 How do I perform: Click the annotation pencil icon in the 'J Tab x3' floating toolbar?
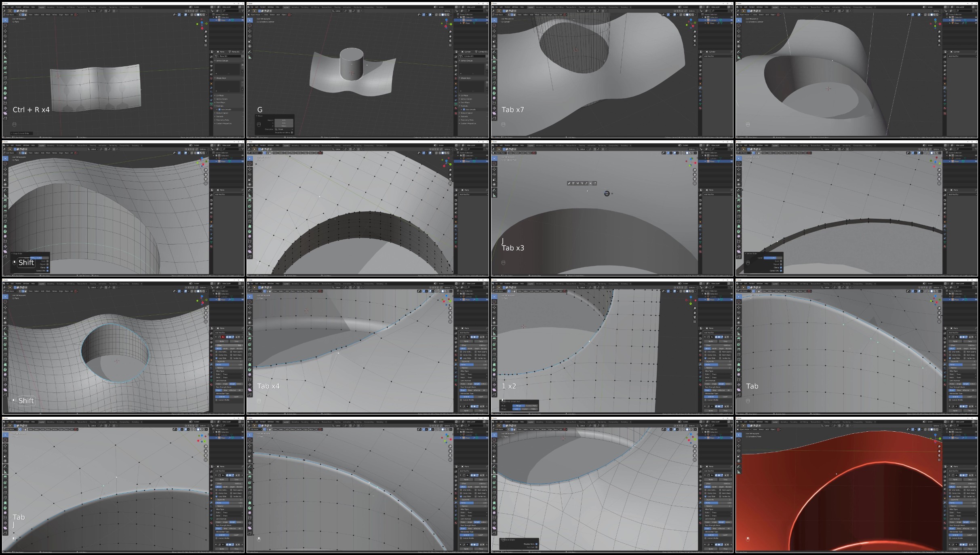point(569,183)
